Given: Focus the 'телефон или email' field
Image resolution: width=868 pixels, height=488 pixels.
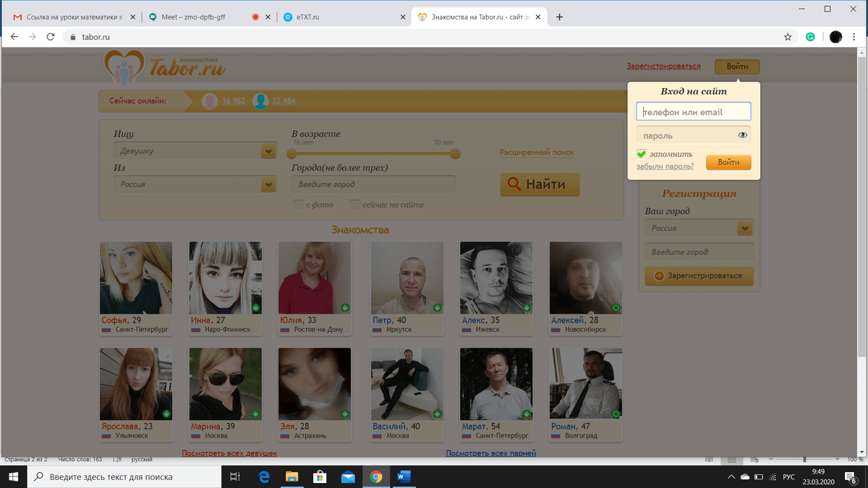Looking at the screenshot, I should point(694,111).
